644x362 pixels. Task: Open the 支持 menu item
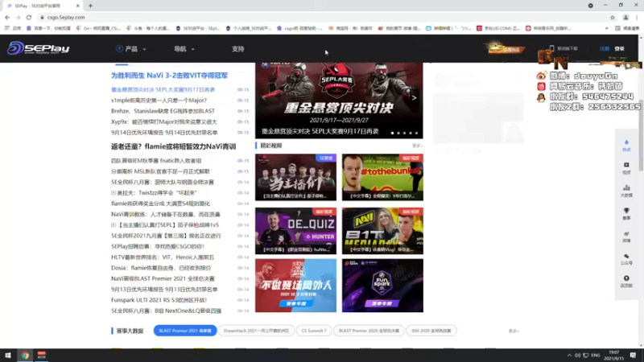(237, 49)
